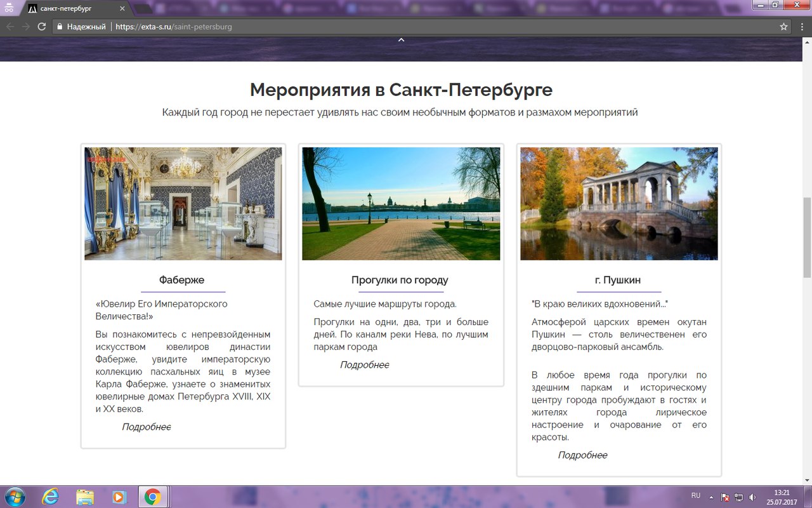Click the volume speaker icon
This screenshot has height=508, width=812.
(x=752, y=497)
